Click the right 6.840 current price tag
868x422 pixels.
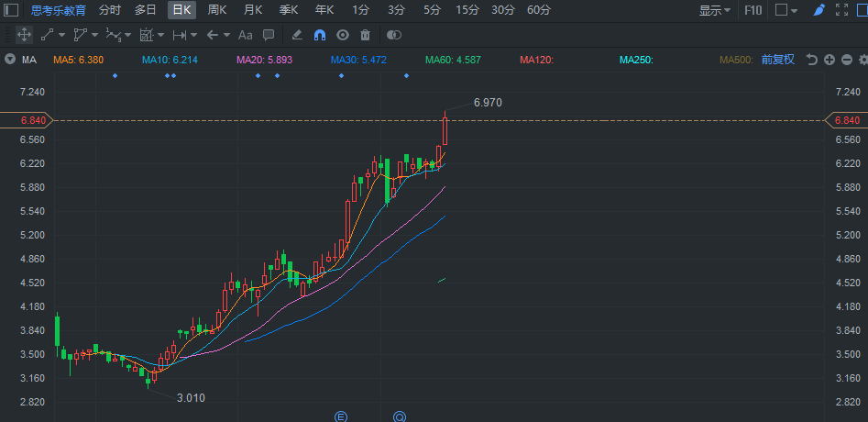[846, 120]
